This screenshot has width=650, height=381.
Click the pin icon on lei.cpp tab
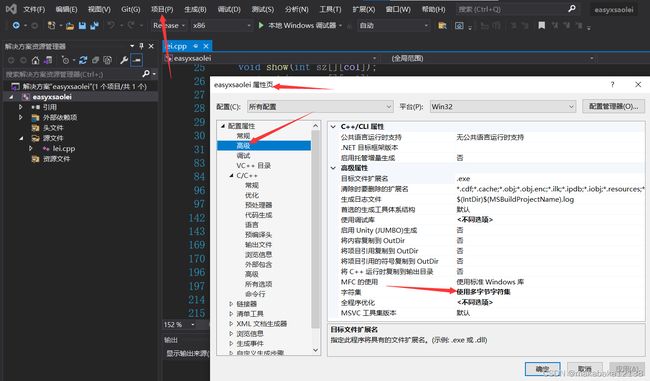196,46
